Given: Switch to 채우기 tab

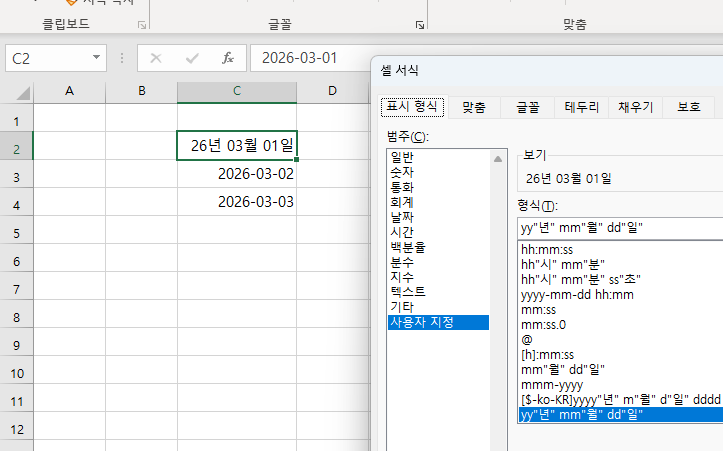Looking at the screenshot, I should [635, 107].
